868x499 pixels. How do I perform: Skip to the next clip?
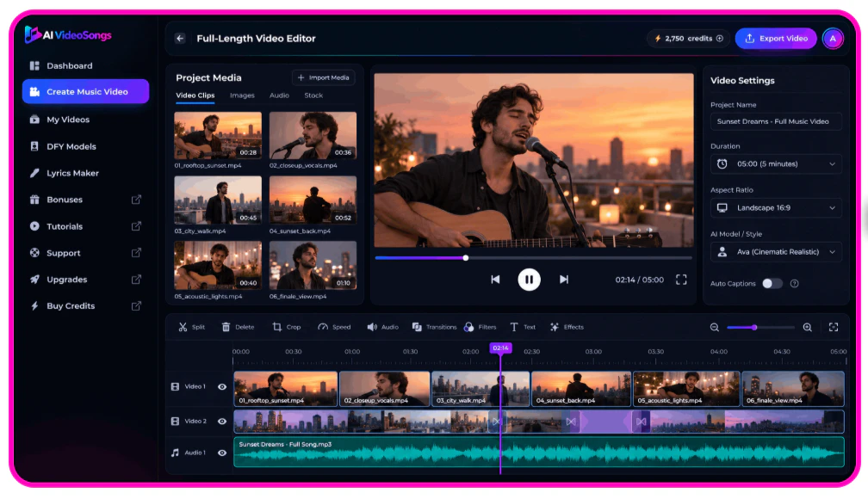pos(563,280)
